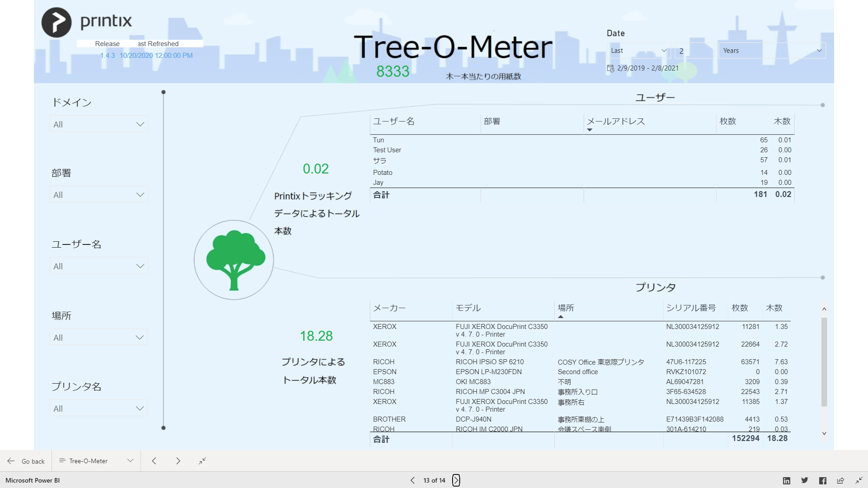The width and height of the screenshot is (868, 488).
Task: Sort users table by 枚数 header
Action: coord(728,121)
